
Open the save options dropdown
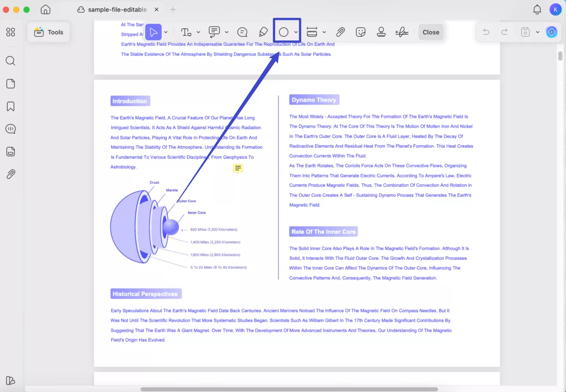pos(538,32)
